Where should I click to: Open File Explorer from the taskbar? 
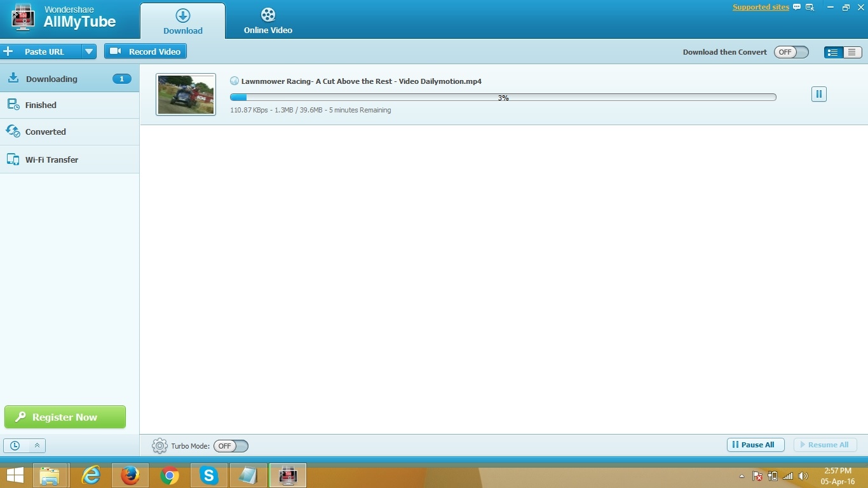click(50, 475)
